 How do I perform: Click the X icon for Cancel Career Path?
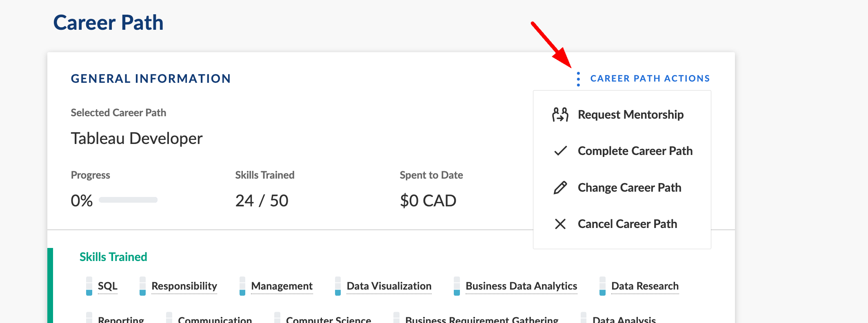point(560,224)
